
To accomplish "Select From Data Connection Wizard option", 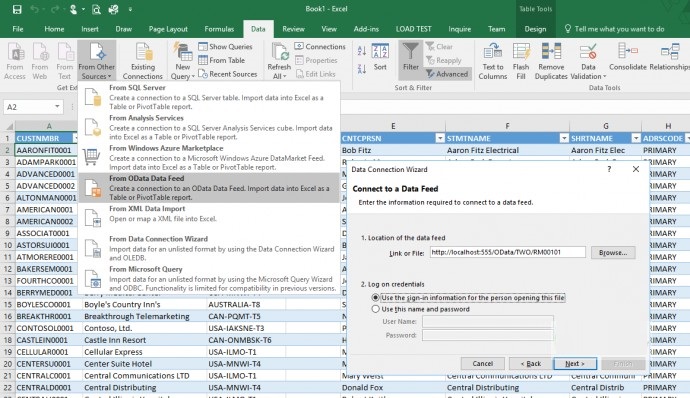I will tap(209, 248).
